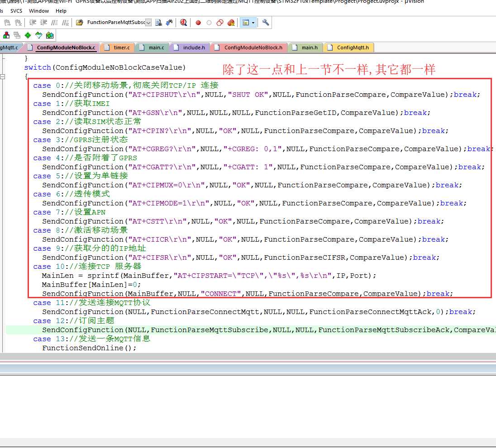Open the Window menu
The height and width of the screenshot is (448, 496).
[x=38, y=11]
